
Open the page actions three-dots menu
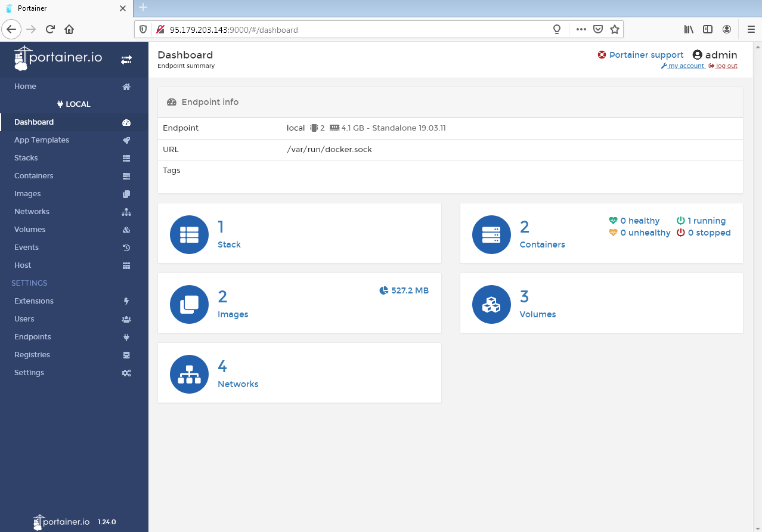[581, 29]
